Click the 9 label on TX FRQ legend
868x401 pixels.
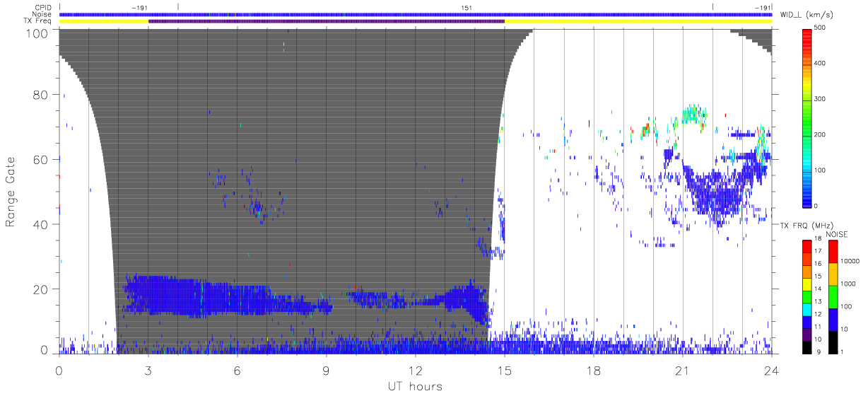(819, 351)
